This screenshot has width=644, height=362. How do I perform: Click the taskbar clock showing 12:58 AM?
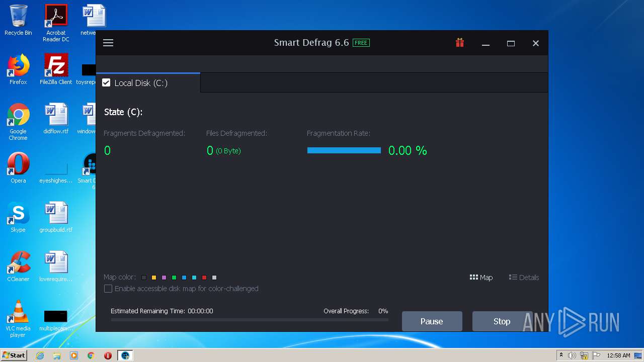tap(618, 355)
